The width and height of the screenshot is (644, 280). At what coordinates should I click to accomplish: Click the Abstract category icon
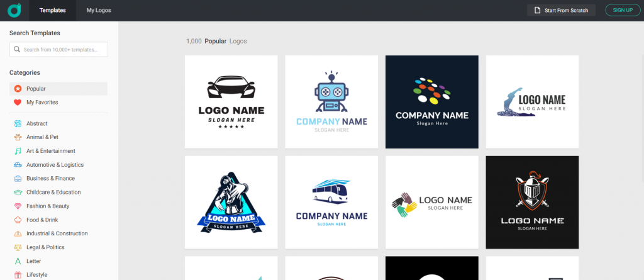(x=18, y=123)
